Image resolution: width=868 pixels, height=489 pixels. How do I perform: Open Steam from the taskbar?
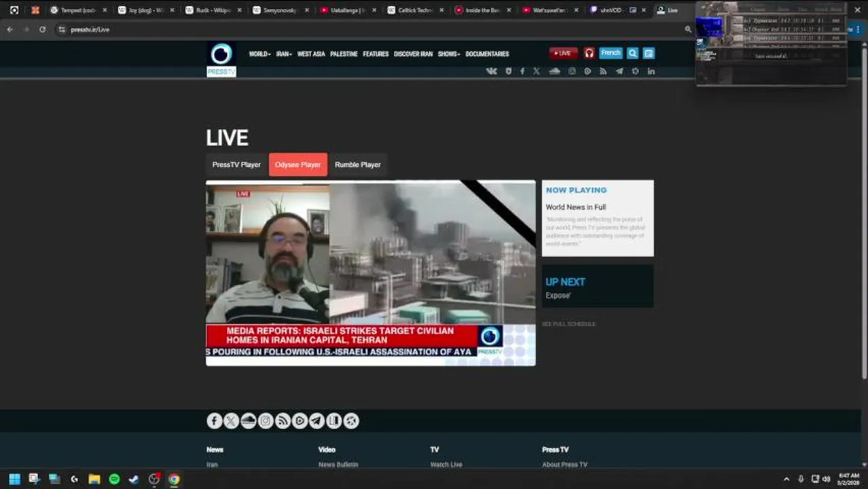pyautogui.click(x=134, y=479)
